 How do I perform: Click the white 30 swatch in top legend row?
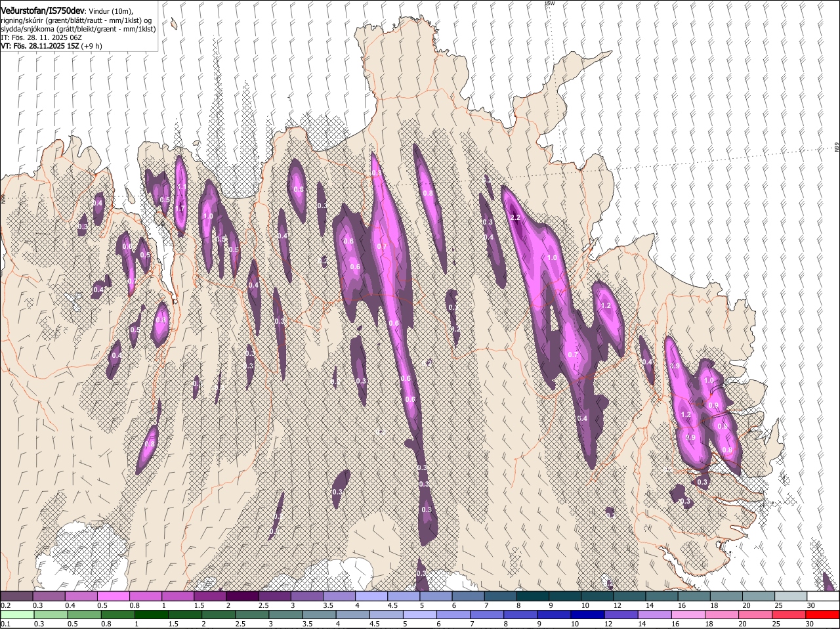click(x=823, y=596)
